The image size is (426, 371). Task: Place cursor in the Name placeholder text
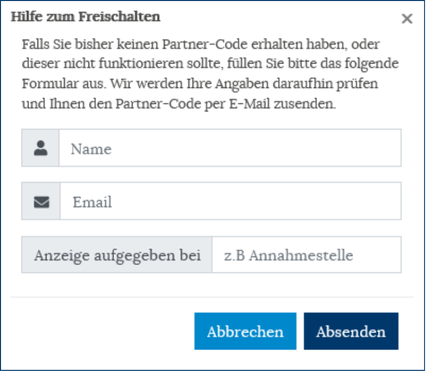91,149
